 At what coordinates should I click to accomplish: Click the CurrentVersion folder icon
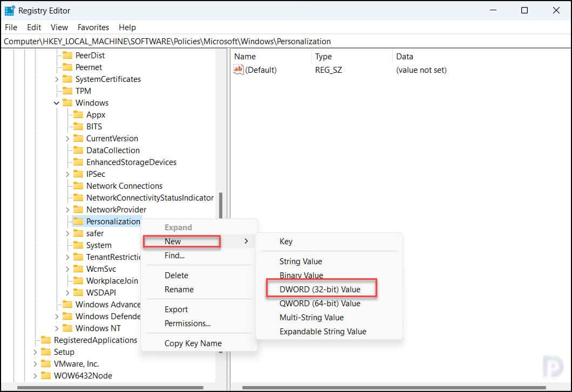[x=78, y=138]
